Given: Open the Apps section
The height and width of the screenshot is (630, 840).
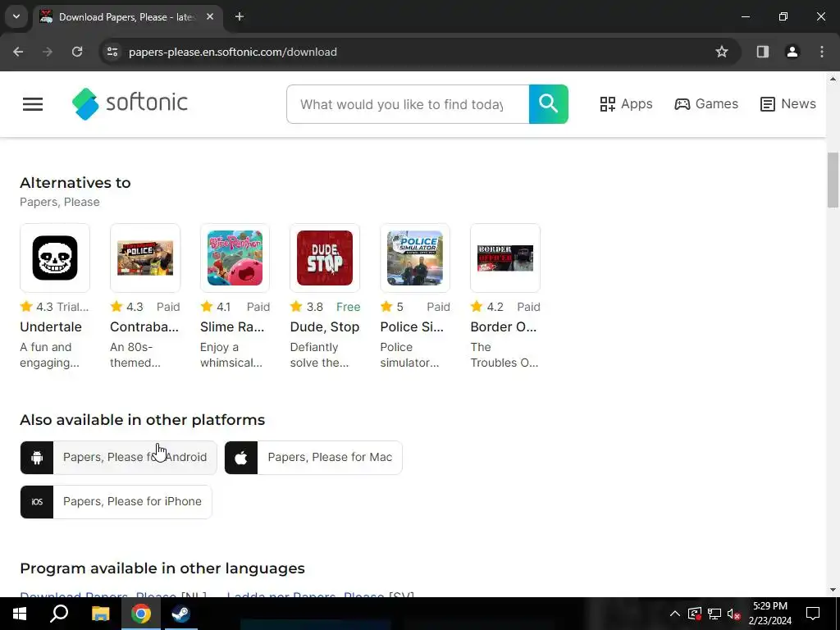Looking at the screenshot, I should pos(626,104).
